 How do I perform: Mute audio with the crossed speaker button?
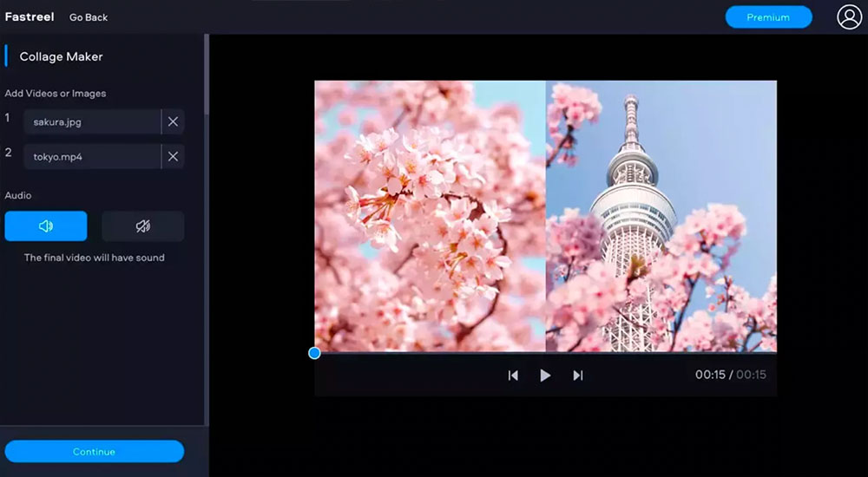click(x=143, y=225)
